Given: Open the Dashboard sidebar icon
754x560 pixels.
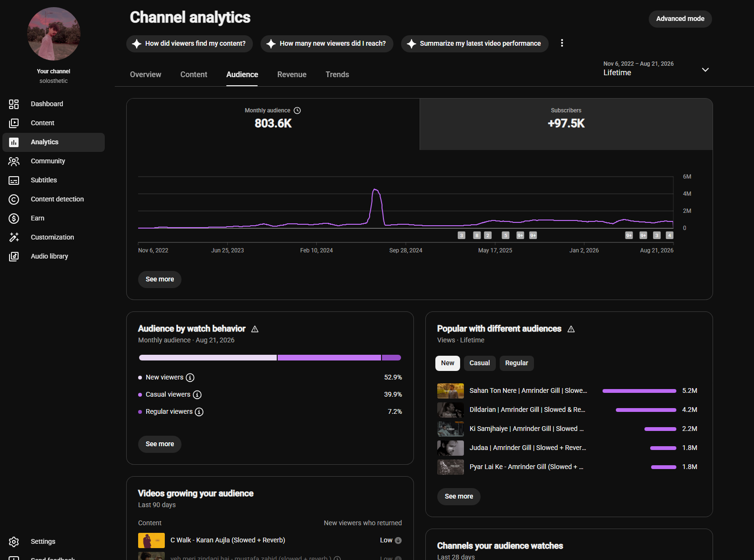Looking at the screenshot, I should tap(14, 104).
